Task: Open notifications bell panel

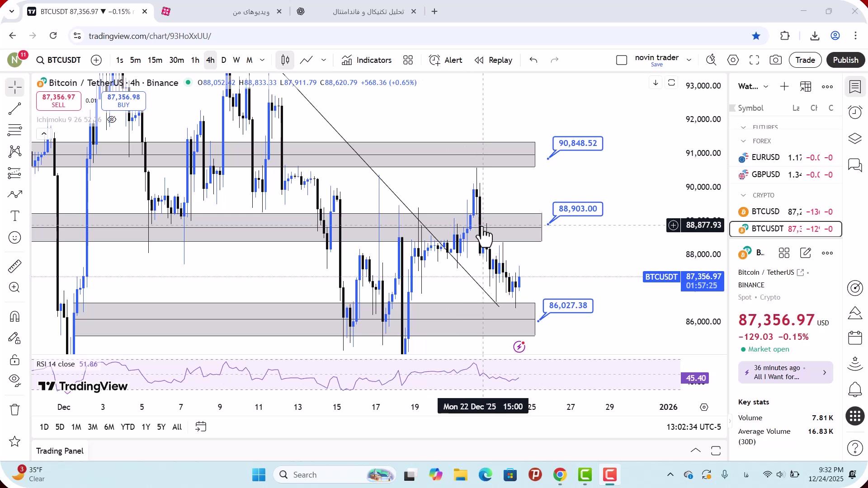Action: [855, 389]
